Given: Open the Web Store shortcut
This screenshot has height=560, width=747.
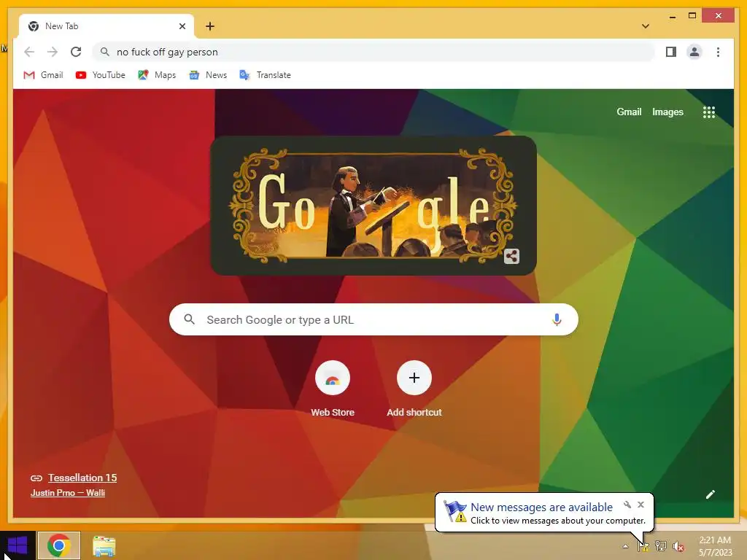Looking at the screenshot, I should (333, 389).
